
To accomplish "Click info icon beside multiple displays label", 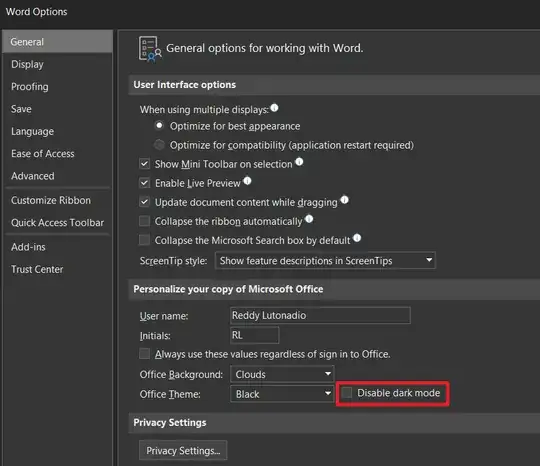I will [274, 108].
